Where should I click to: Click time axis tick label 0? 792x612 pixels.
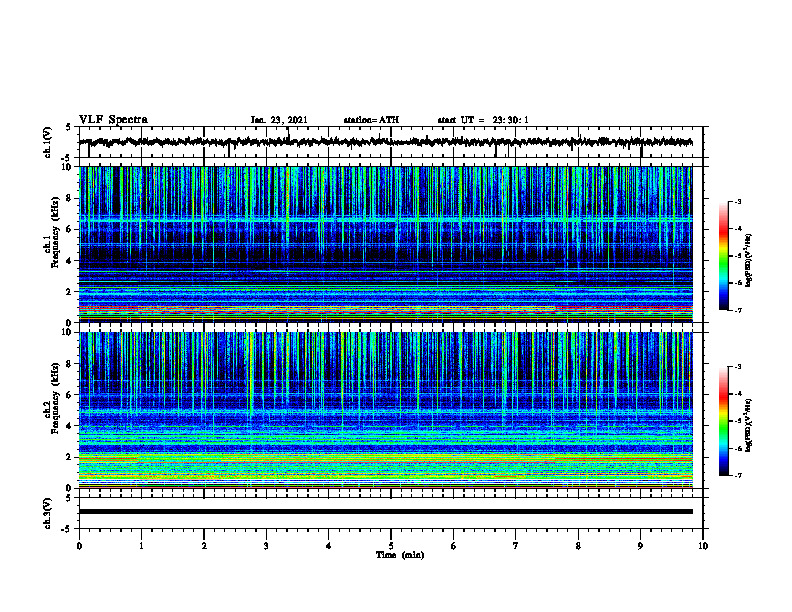tap(79, 546)
